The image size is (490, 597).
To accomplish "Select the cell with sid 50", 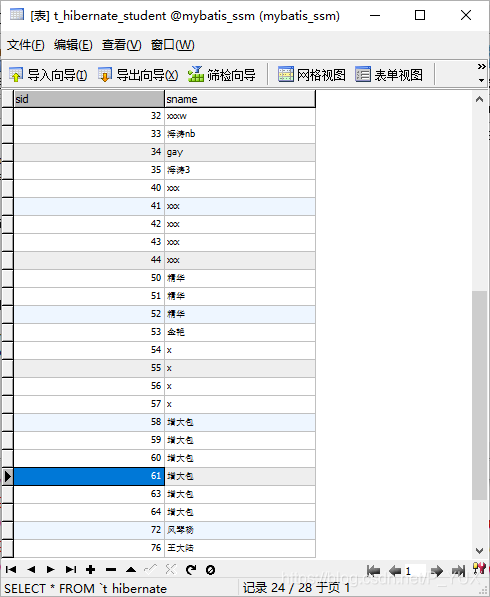I will tap(89, 278).
